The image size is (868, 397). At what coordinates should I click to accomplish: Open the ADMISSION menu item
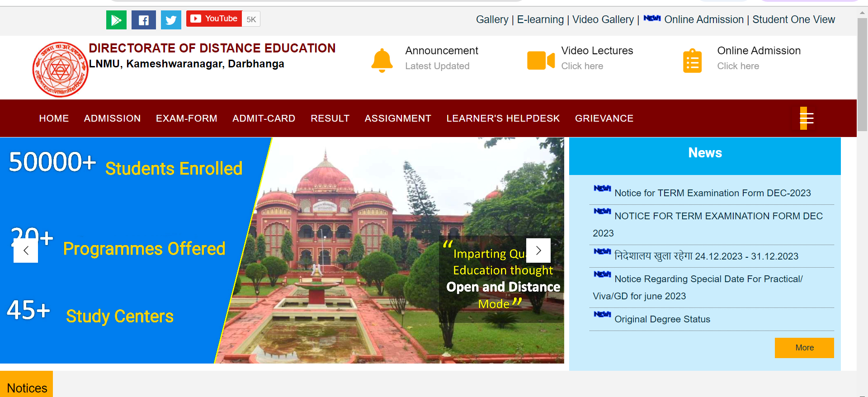click(x=112, y=118)
